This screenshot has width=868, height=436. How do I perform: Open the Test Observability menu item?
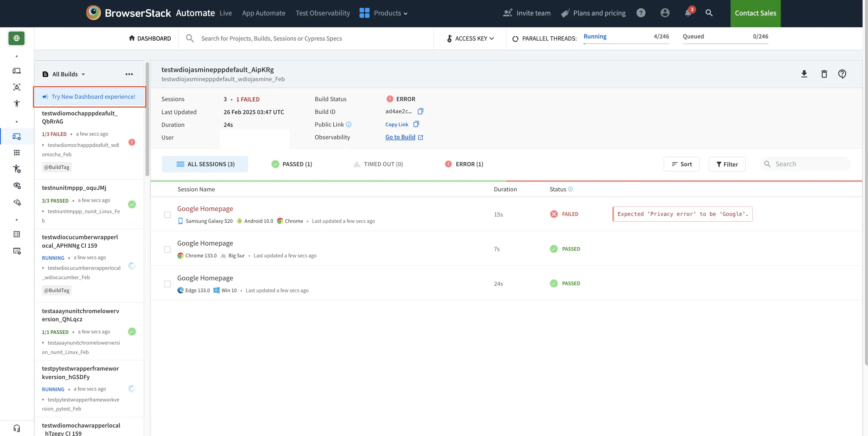coord(322,13)
